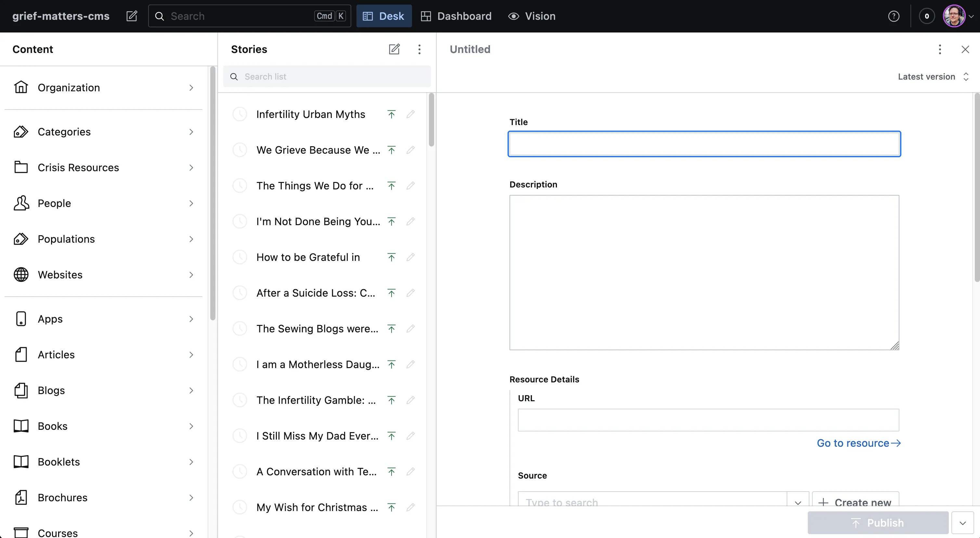Click the Go to resource link
Screen dimensions: 980x538
tap(859, 442)
